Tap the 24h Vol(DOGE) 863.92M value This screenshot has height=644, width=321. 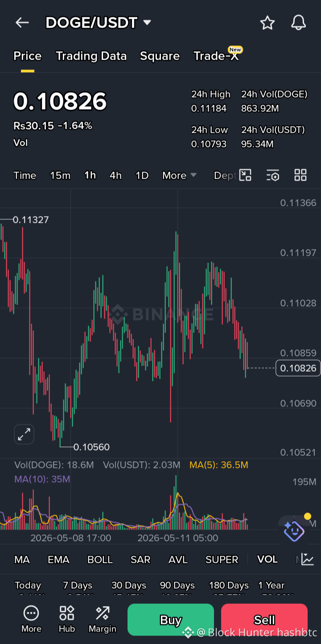260,108
